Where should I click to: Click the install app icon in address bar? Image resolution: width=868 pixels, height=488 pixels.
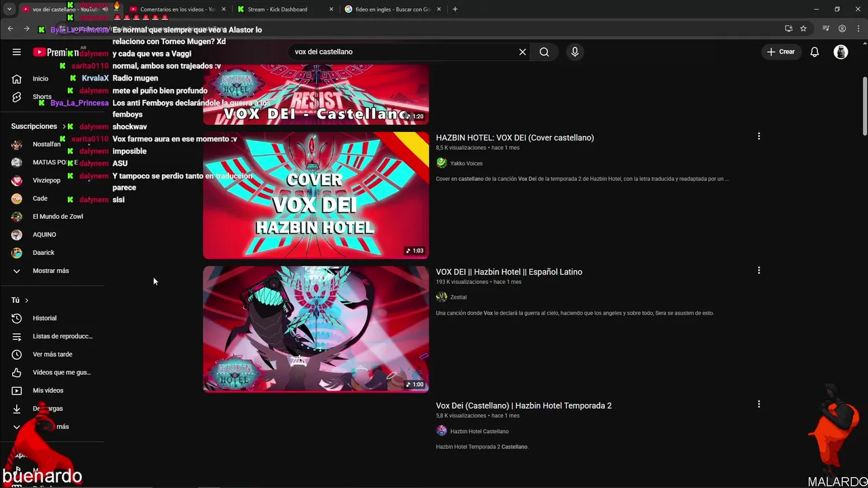pos(788,28)
